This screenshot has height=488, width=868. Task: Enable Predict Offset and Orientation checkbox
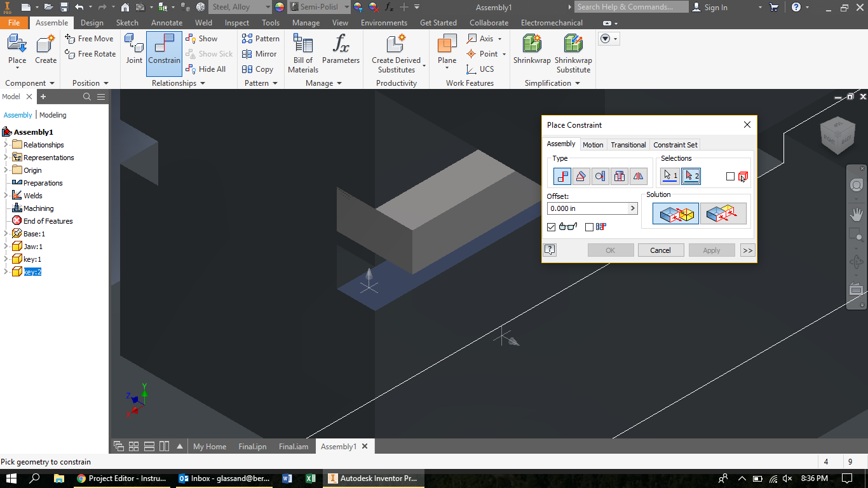[x=589, y=227]
